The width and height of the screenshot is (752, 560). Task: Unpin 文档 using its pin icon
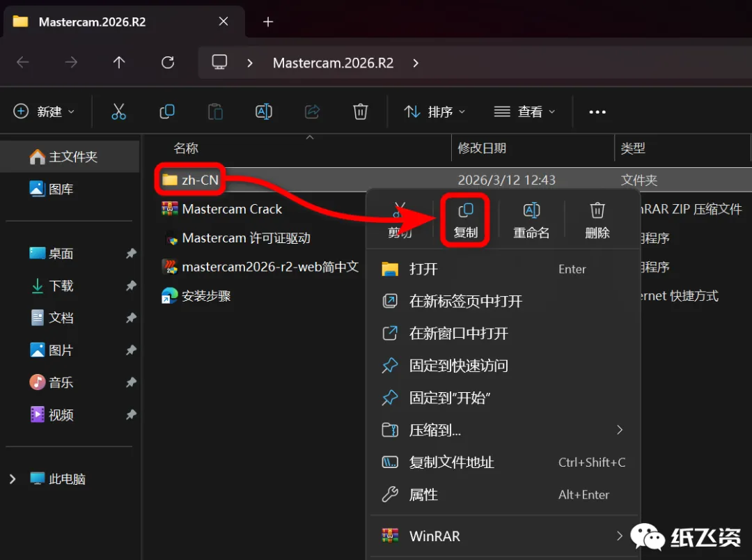click(x=131, y=318)
